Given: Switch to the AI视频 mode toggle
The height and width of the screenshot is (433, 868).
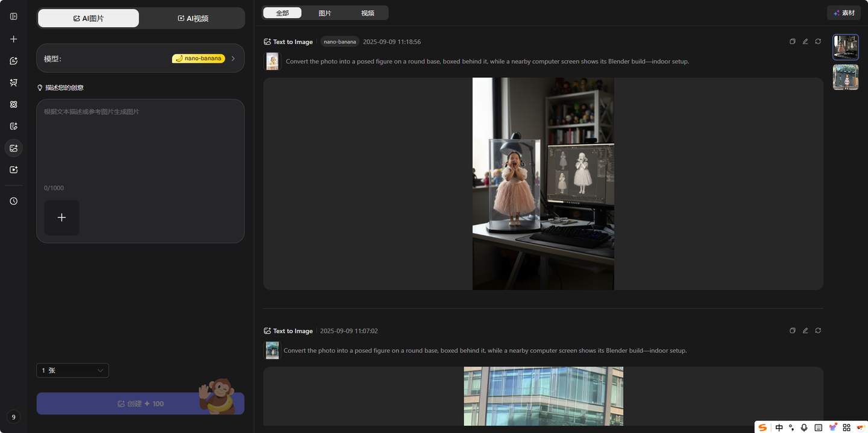Looking at the screenshot, I should point(193,19).
